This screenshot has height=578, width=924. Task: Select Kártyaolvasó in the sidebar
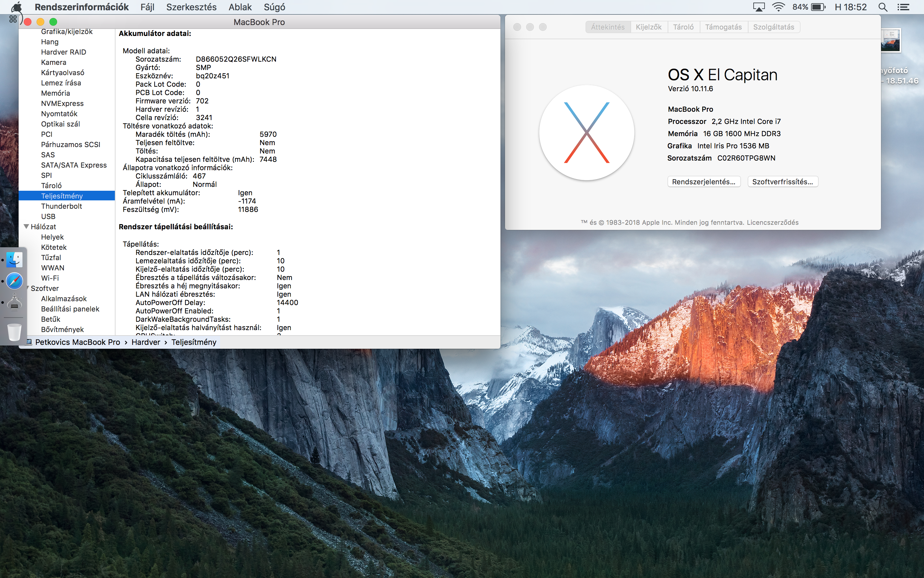click(x=67, y=73)
